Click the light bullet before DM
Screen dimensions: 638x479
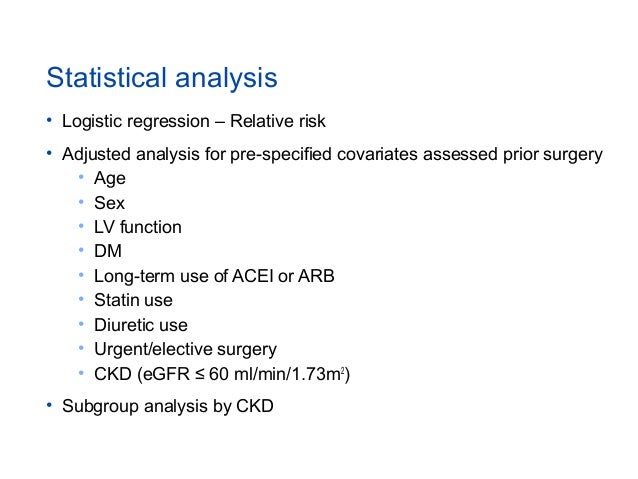point(81,250)
